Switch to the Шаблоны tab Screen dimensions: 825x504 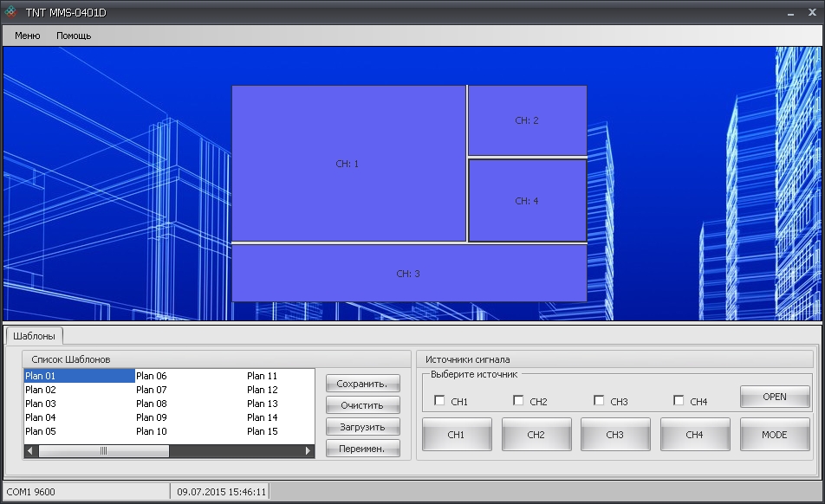[x=34, y=336]
